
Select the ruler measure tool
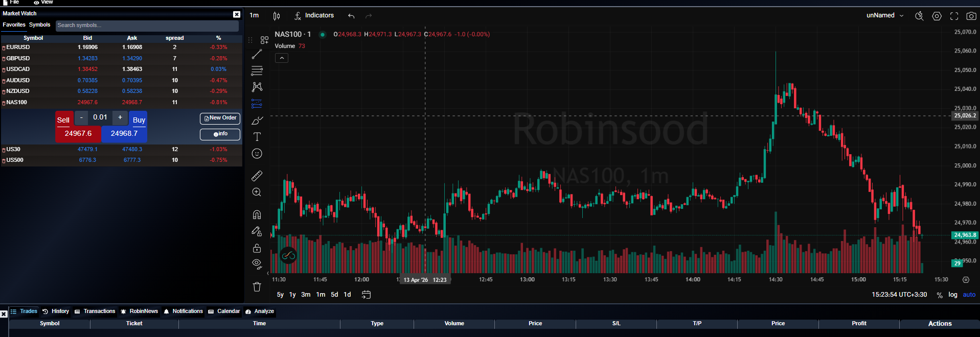(x=257, y=176)
